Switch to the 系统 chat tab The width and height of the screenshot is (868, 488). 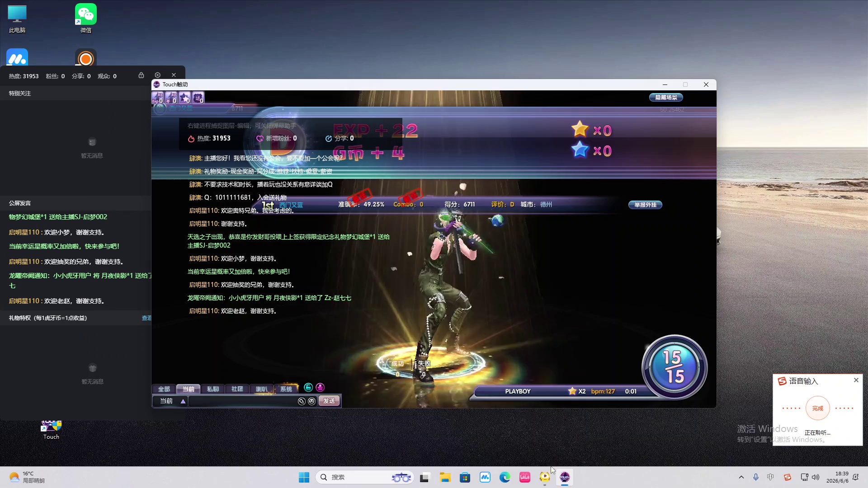pos(286,389)
